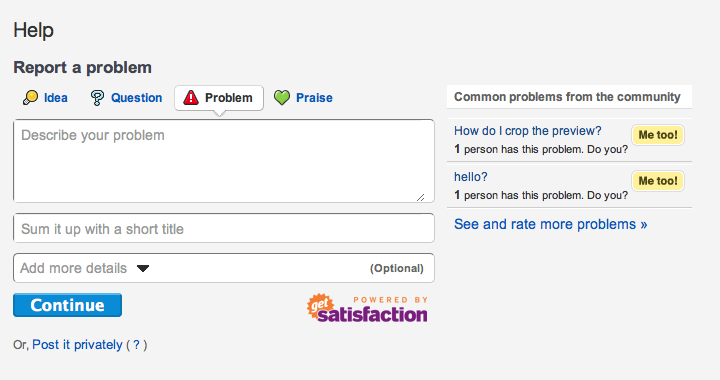This screenshot has width=720, height=380.
Task: Click the Post it privately link
Action: coord(77,345)
